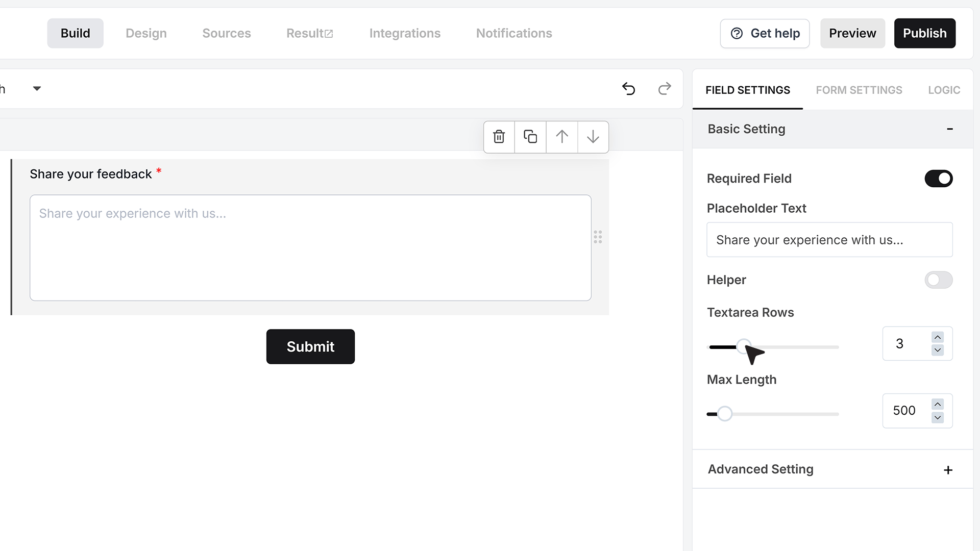Open the Notifications tab
The height and width of the screenshot is (551, 980).
pos(514,33)
